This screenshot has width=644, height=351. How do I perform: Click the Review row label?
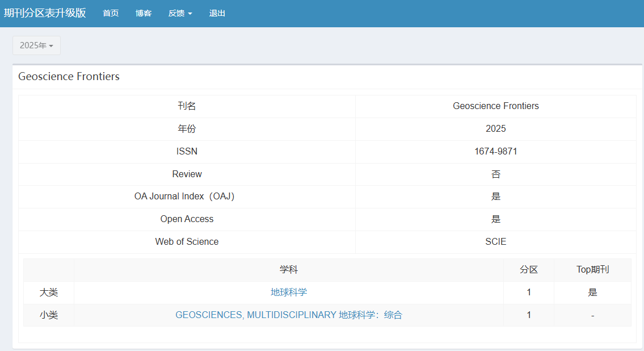(x=187, y=174)
